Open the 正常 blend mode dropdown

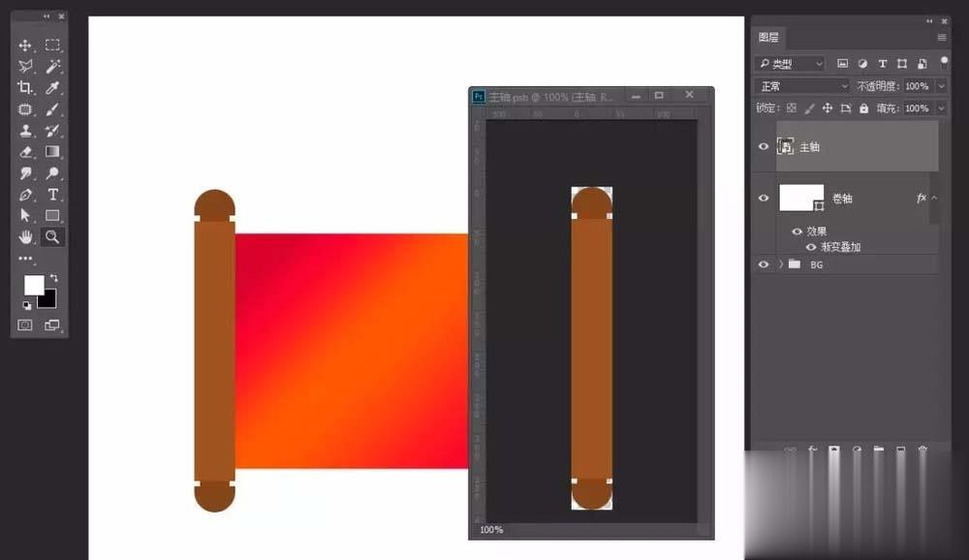(802, 86)
